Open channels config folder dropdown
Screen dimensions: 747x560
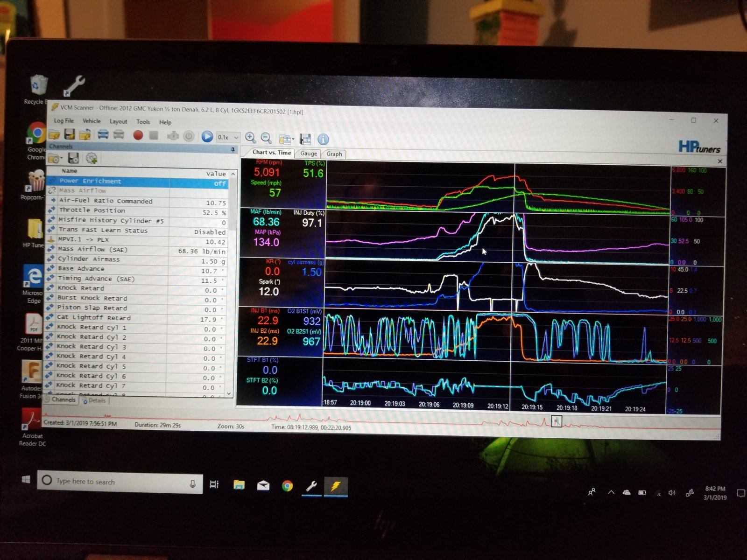click(56, 159)
